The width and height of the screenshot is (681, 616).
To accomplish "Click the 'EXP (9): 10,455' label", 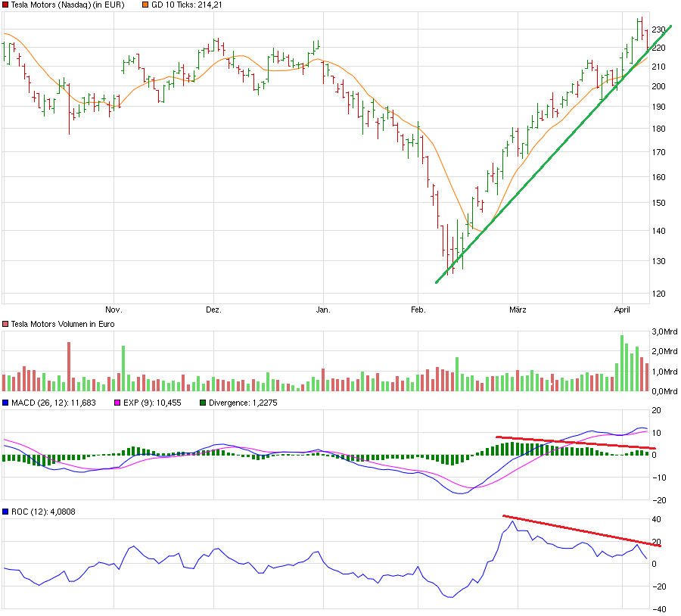I will coord(152,403).
